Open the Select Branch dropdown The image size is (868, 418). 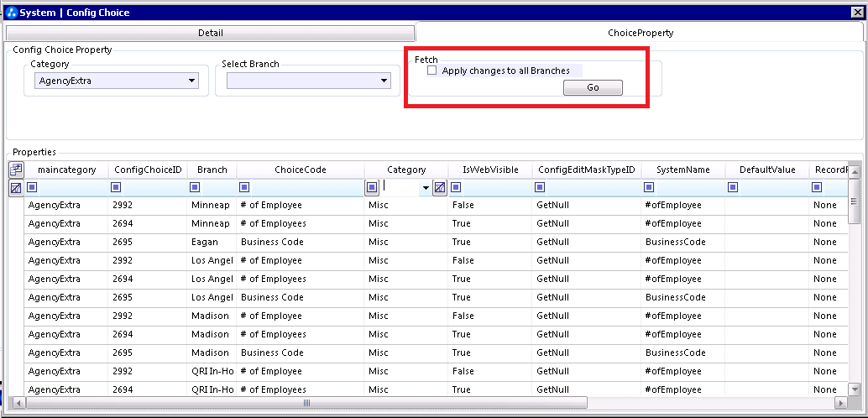coord(384,81)
